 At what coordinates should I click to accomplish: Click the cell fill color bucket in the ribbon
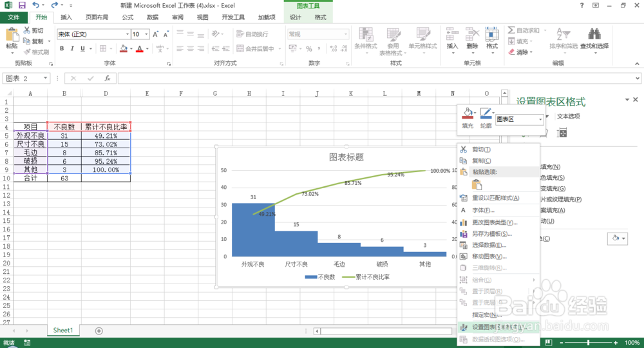coord(124,48)
